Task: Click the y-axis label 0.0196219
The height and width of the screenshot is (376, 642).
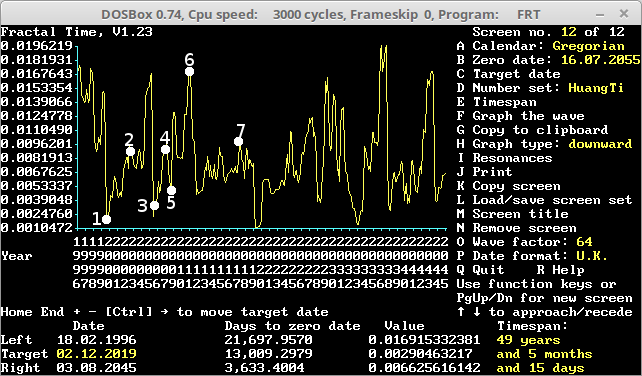Action: click(x=36, y=46)
